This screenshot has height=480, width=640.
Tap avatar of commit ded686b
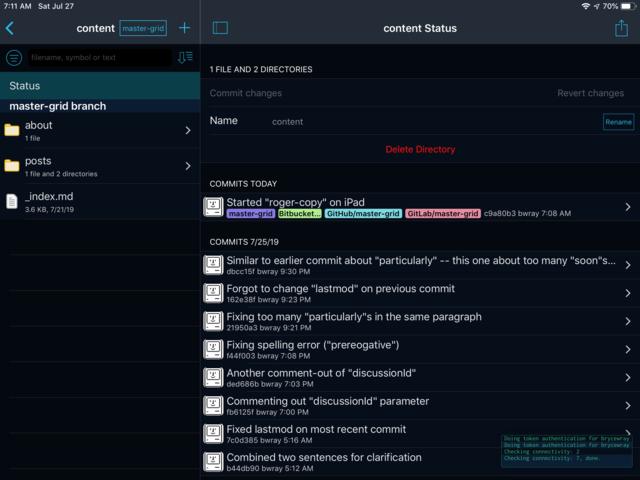[x=213, y=378]
